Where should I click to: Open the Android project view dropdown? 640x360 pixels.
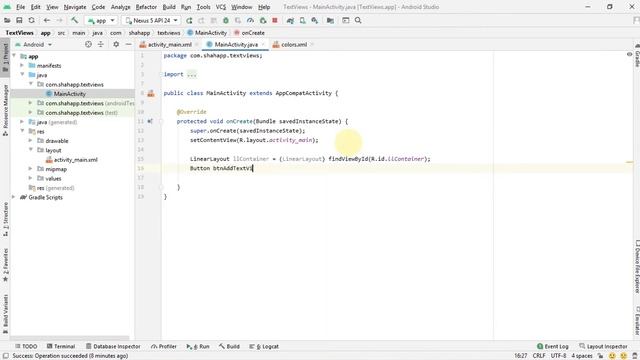click(x=33, y=44)
